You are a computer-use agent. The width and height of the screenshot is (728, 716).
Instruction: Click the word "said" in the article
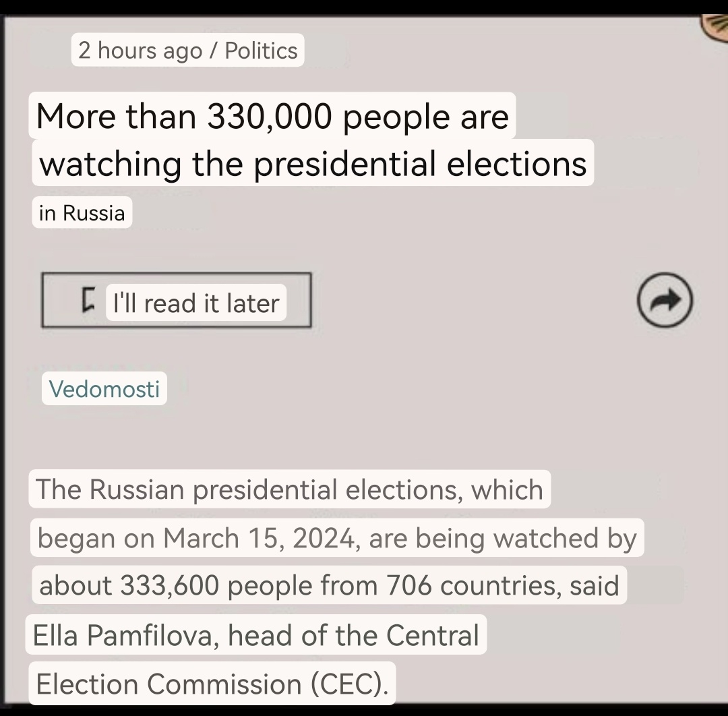coord(594,585)
